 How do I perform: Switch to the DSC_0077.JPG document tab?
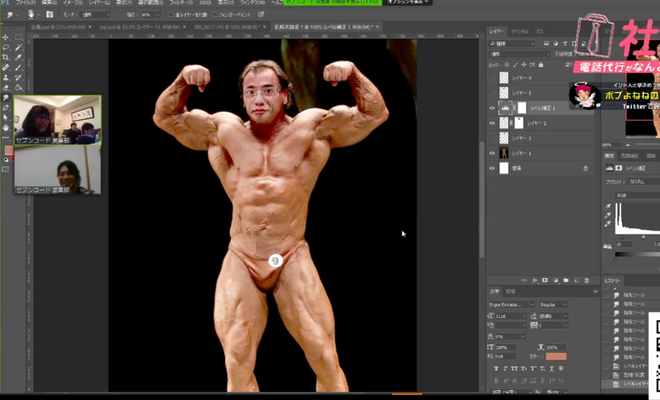[225, 28]
